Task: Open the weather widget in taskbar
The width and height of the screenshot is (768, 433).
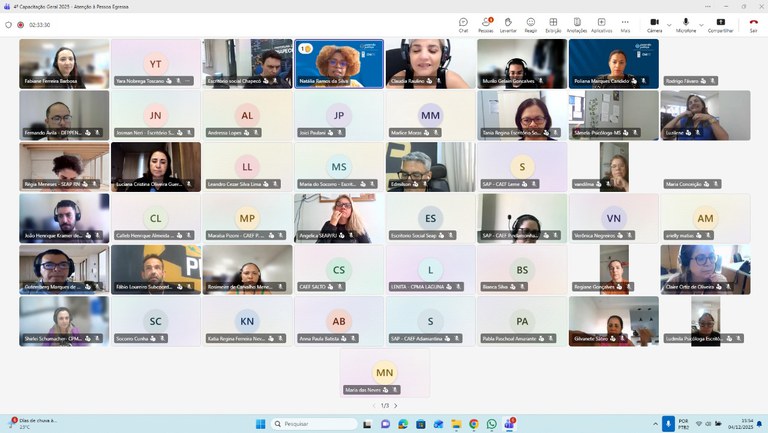Action: tap(33, 424)
